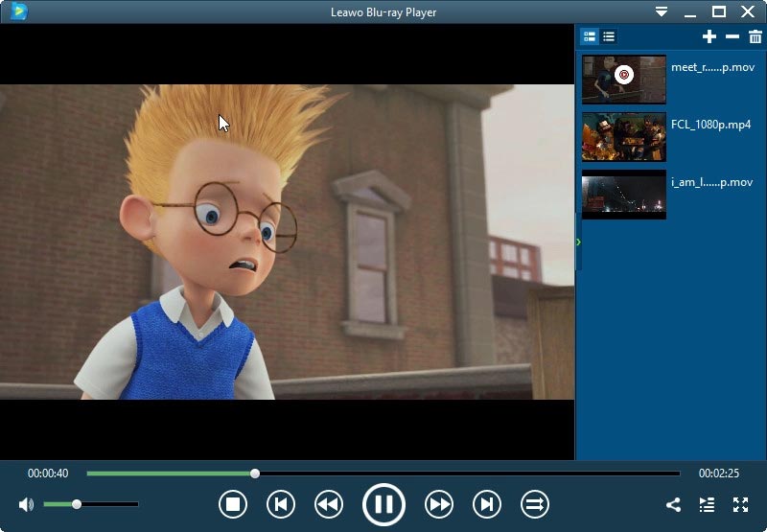Image resolution: width=767 pixels, height=532 pixels.
Task: Skip to the next video track
Action: click(x=487, y=504)
